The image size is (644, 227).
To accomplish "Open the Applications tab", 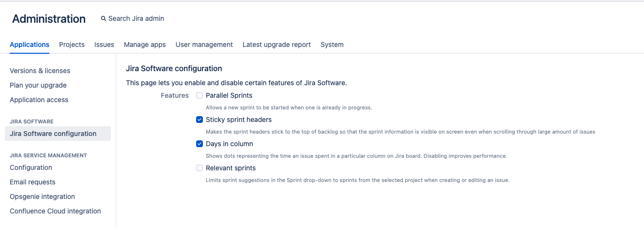I will tap(30, 45).
